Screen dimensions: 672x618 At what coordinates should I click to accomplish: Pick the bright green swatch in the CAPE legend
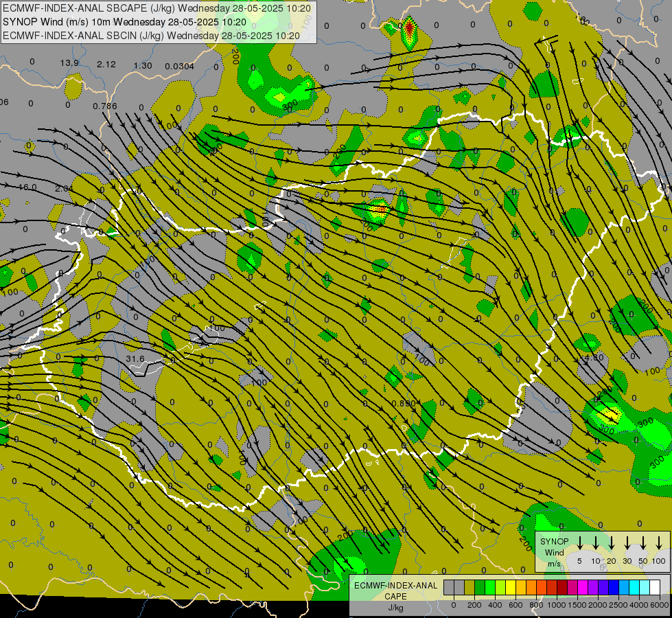coord(490,587)
